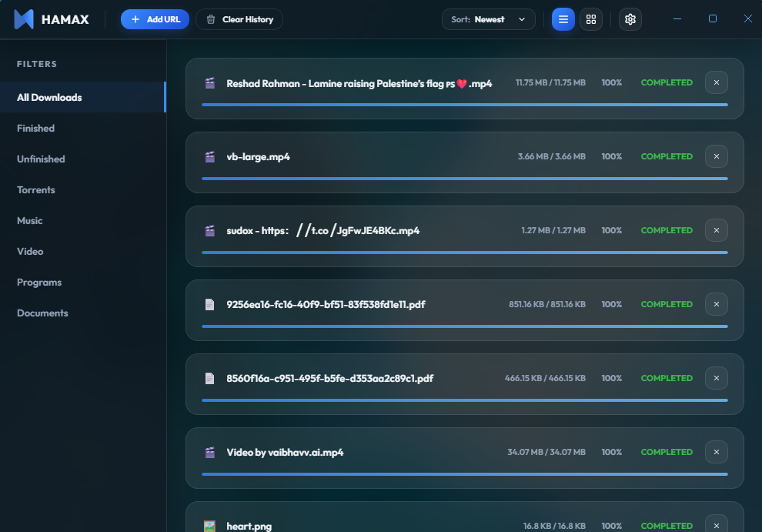The image size is (762, 532).
Task: Click the 16.8 KB / 16.8 KB size text
Action: [x=554, y=526]
